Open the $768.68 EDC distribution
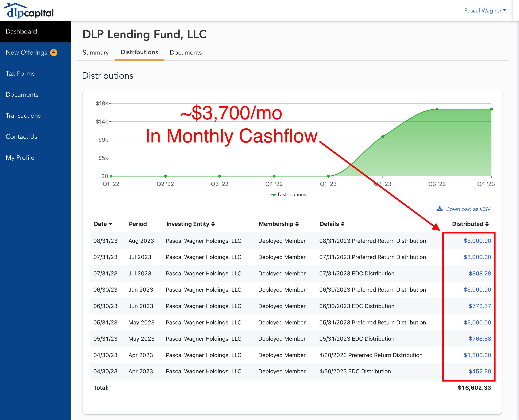The image size is (519, 420). [x=480, y=339]
